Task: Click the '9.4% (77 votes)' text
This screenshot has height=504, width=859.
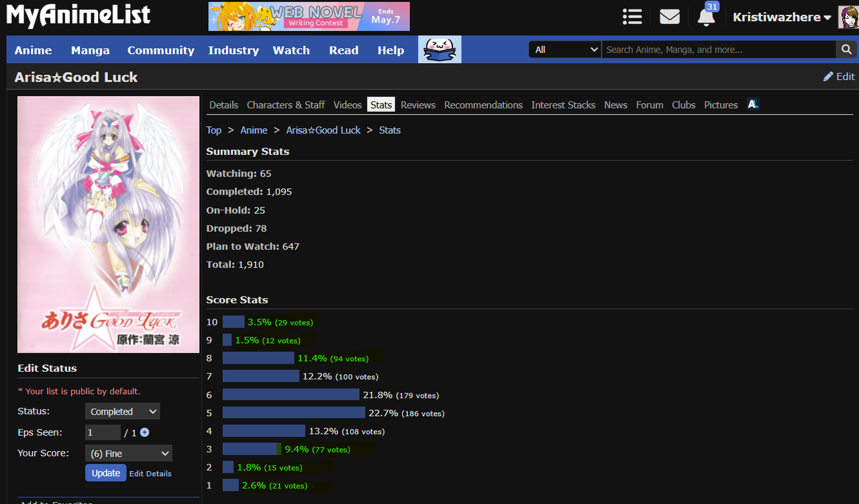Action: 317,449
